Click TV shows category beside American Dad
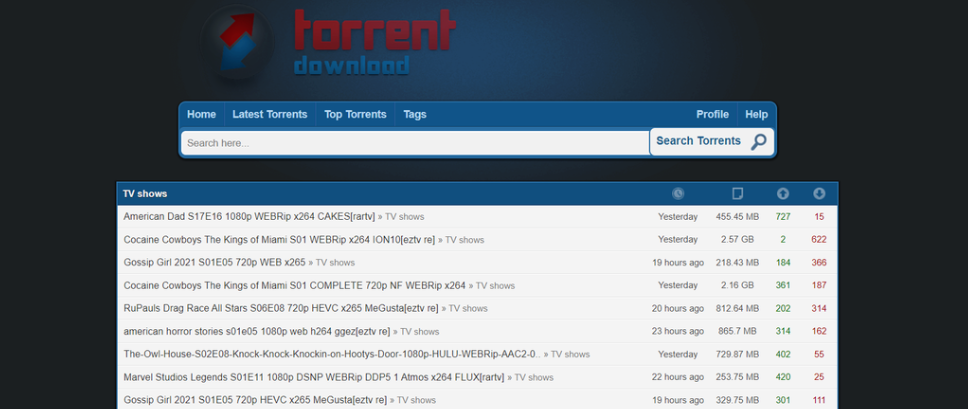The height and width of the screenshot is (409, 968). 404,217
